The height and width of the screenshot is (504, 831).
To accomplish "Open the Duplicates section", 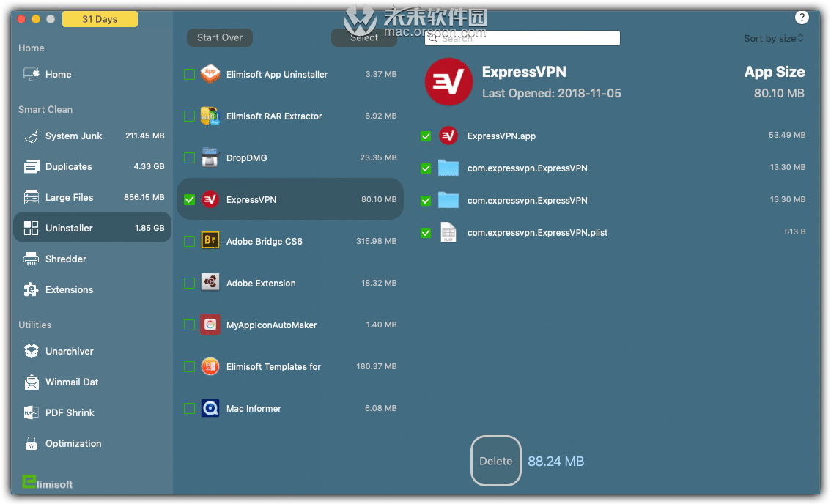I will tap(92, 167).
